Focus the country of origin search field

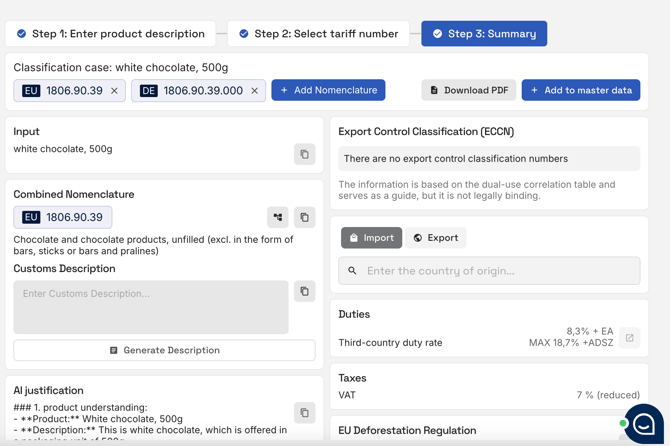point(497,271)
